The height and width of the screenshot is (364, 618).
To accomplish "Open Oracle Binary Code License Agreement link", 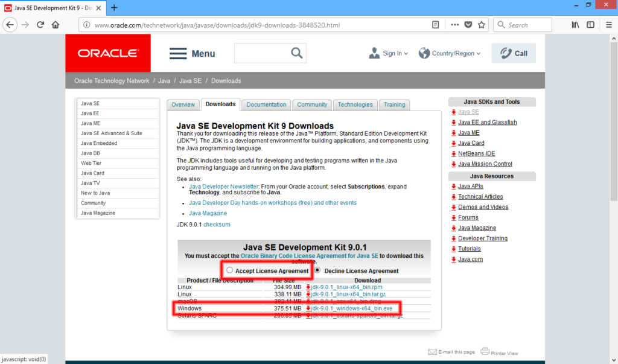I will coord(309,255).
